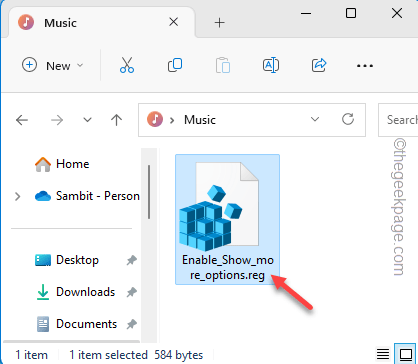Click the Copy icon in toolbar
418x364 pixels.
tap(175, 65)
